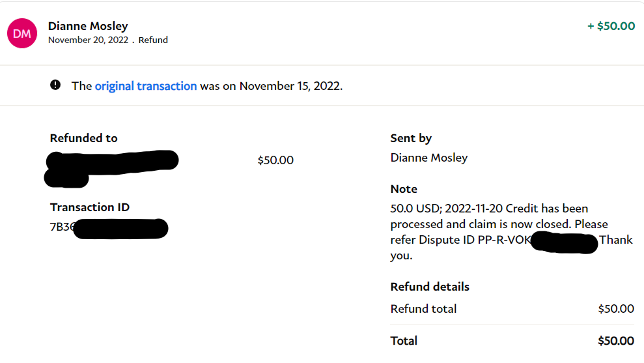Click the Refunded to heading
The image size is (644, 363).
click(x=83, y=138)
